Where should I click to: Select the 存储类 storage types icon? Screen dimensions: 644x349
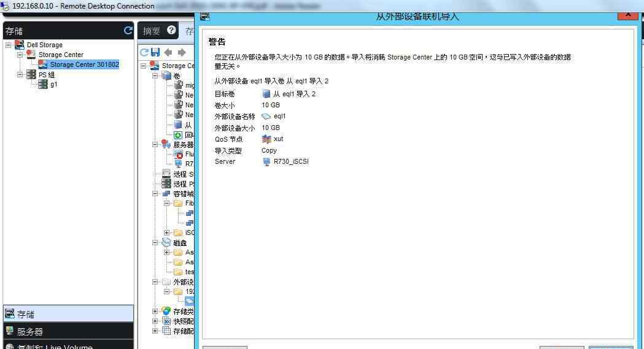166,311
